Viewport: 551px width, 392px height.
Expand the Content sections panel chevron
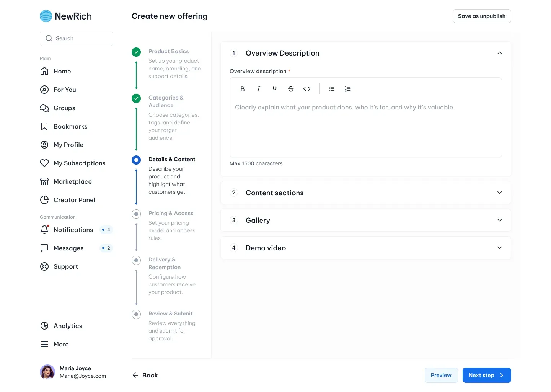click(x=500, y=193)
